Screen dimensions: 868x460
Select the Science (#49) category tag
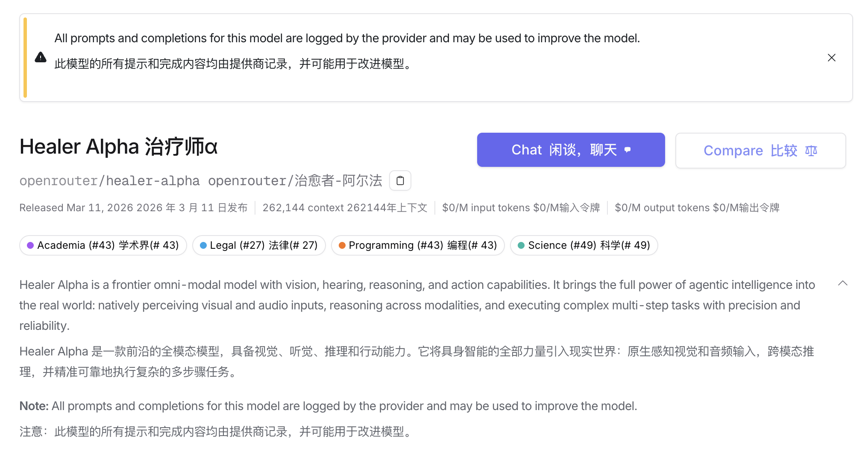click(584, 245)
